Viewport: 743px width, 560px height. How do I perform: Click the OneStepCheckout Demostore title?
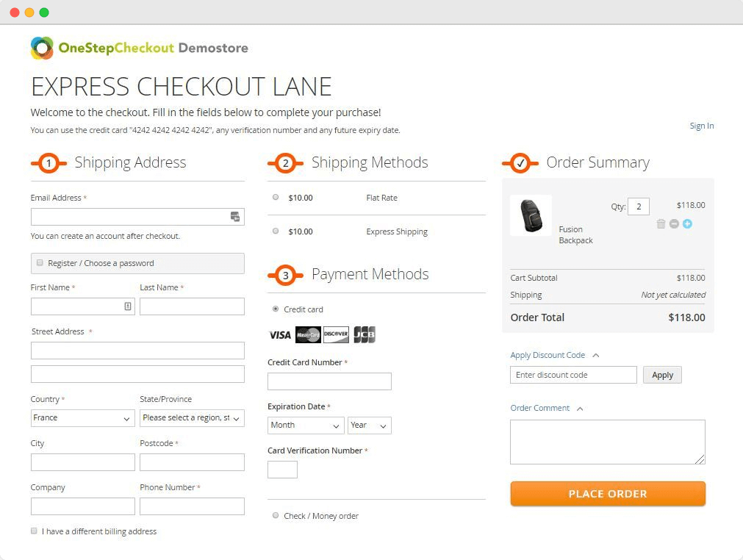click(153, 48)
